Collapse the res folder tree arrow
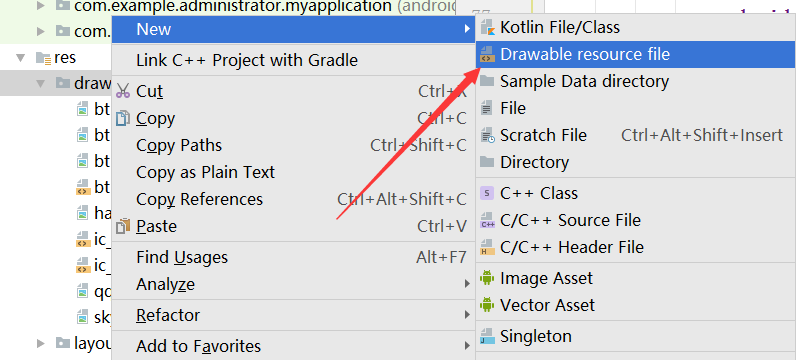The width and height of the screenshot is (796, 360). tap(20, 58)
